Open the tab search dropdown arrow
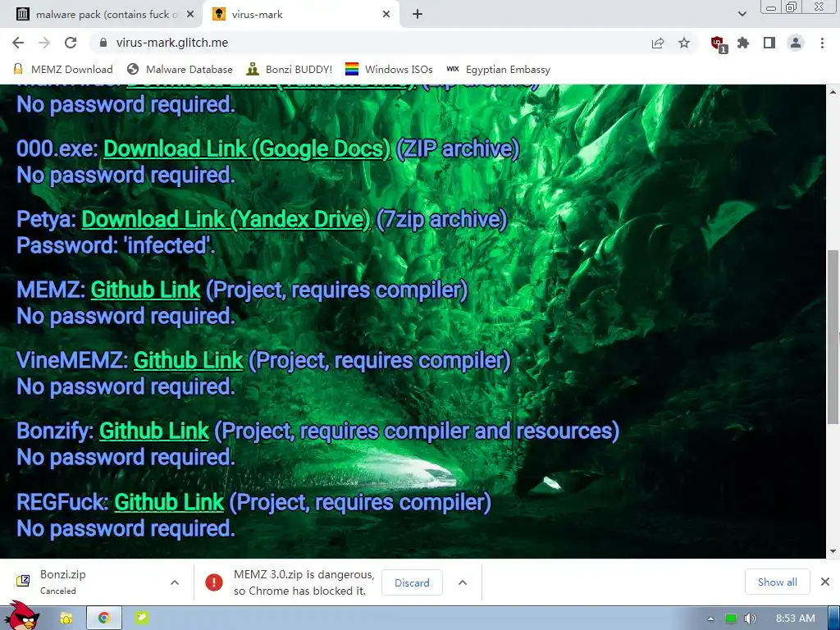Image resolution: width=840 pixels, height=630 pixels. (742, 15)
